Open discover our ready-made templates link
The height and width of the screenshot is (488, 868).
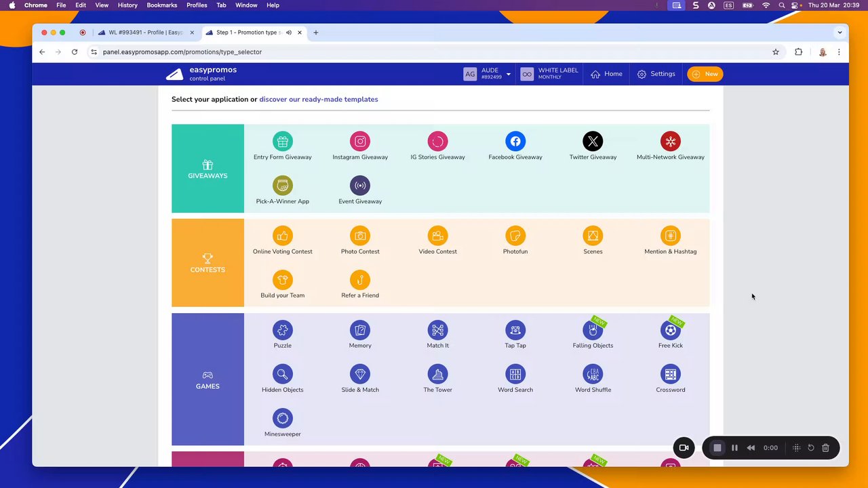(x=319, y=99)
